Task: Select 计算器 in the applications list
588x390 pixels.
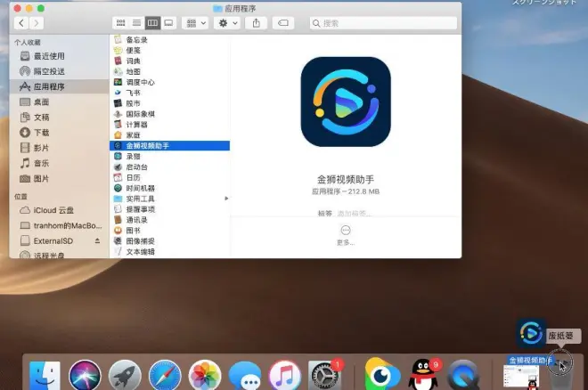Action: 169,125
